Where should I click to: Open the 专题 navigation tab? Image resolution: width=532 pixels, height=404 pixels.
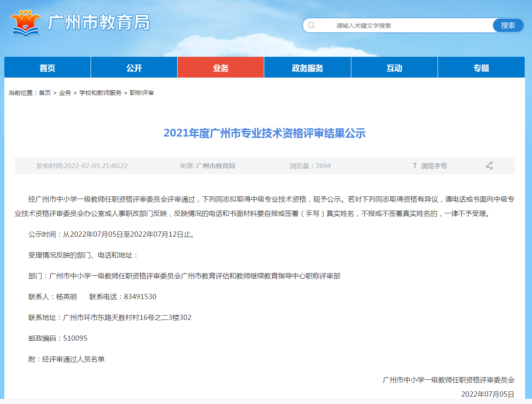pyautogui.click(x=481, y=68)
